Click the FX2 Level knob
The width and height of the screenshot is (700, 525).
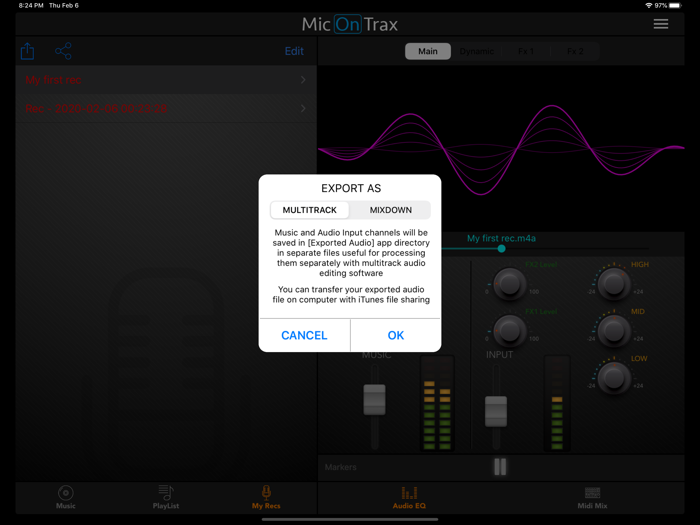[509, 283]
